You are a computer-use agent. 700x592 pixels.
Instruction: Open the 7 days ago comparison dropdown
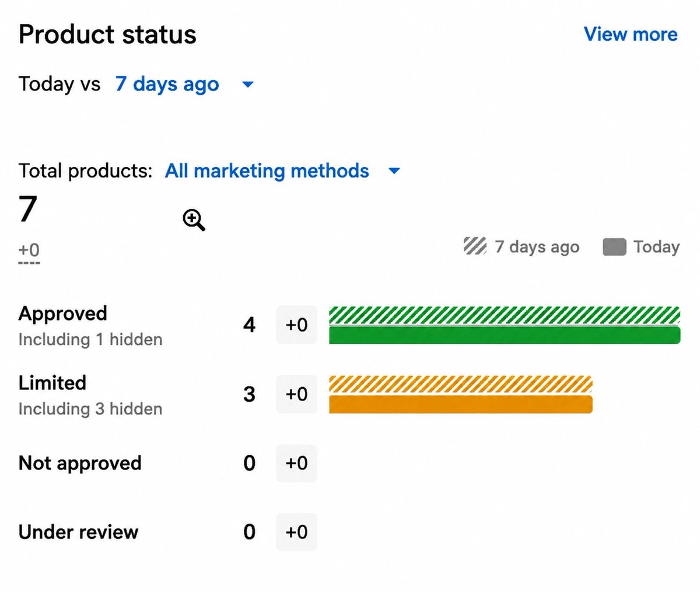point(167,84)
